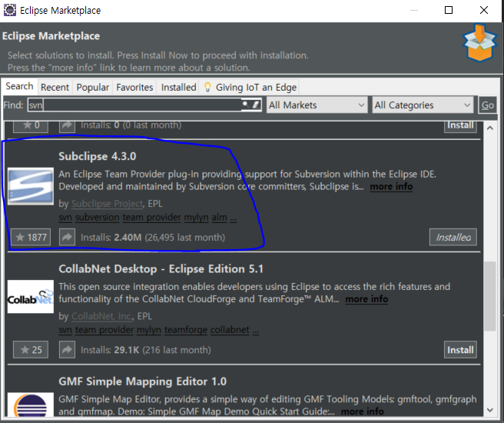Click the scroll down arrow of results list
The width and height of the screenshot is (504, 423).
(x=490, y=410)
